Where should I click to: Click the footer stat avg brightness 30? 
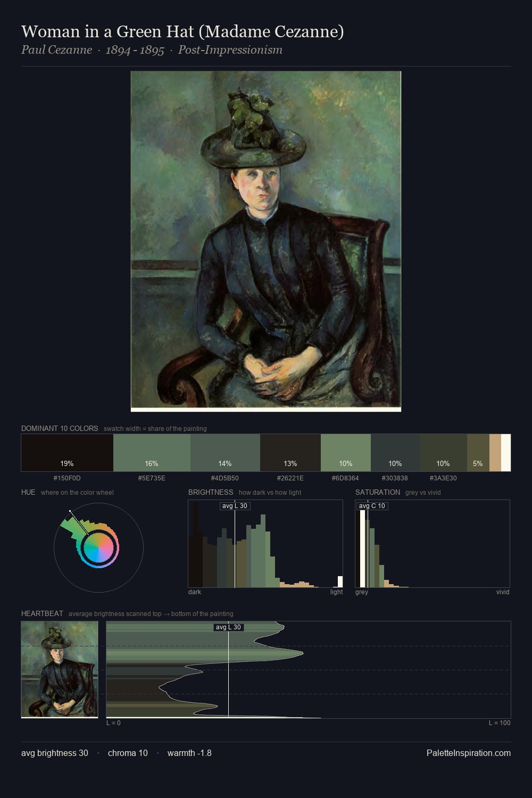[x=55, y=753]
